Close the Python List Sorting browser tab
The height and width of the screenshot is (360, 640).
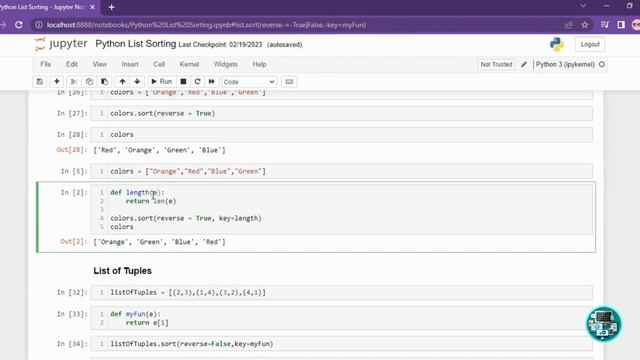pos(92,7)
